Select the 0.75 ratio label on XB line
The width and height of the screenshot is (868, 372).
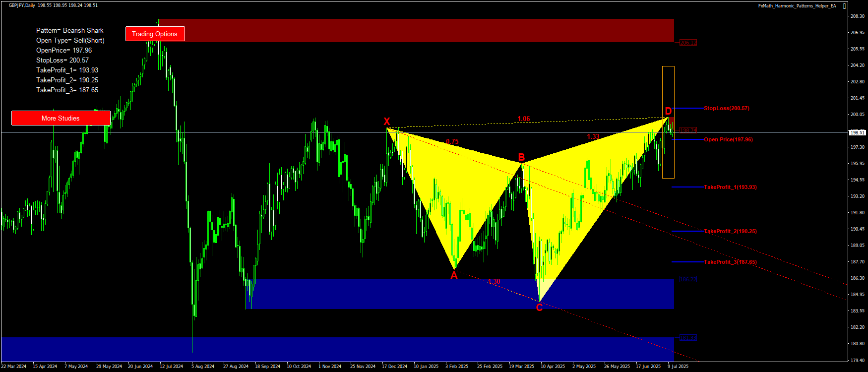[x=452, y=141]
